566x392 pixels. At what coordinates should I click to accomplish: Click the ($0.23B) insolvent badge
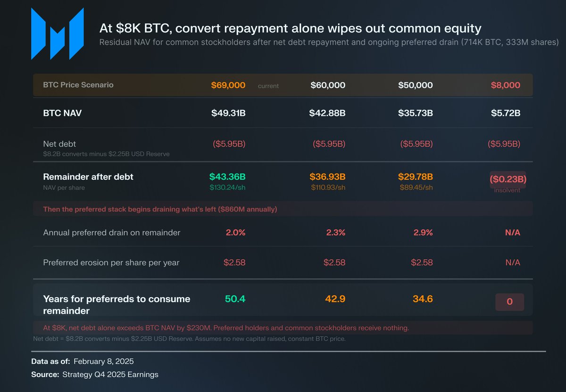pos(508,180)
